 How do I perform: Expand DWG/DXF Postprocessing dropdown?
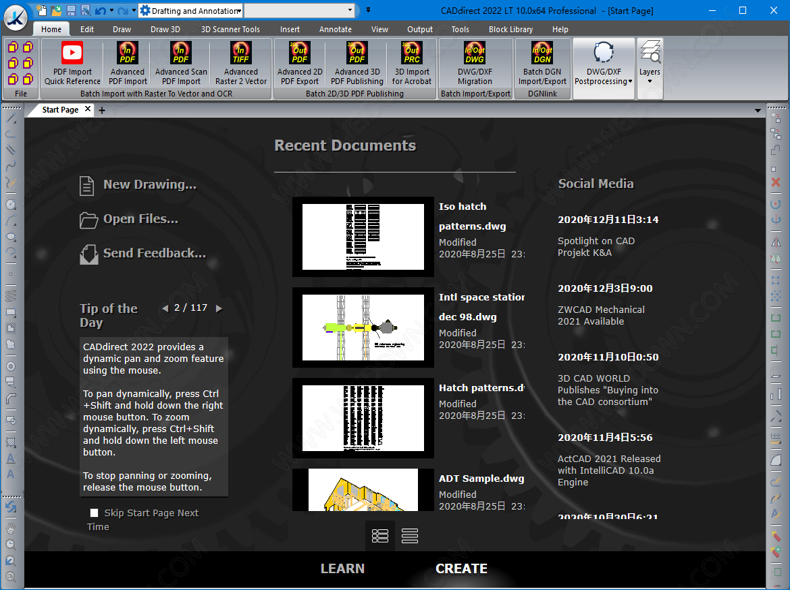(x=603, y=63)
